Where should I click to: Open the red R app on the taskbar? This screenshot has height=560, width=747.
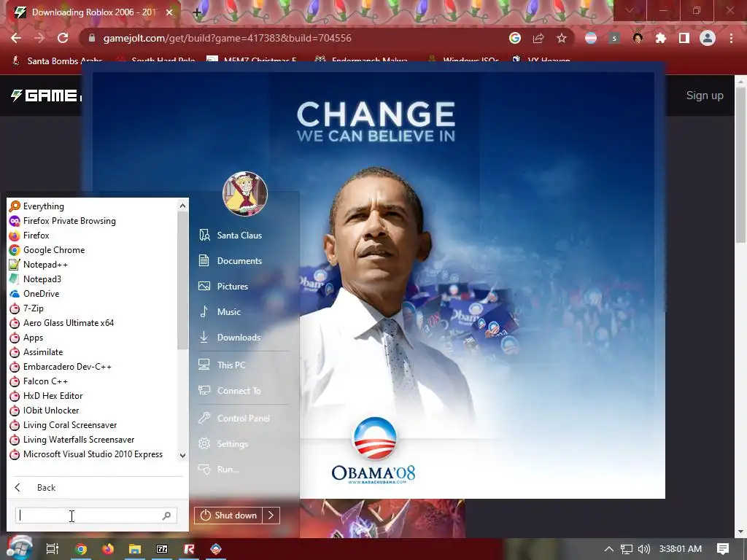click(x=189, y=549)
